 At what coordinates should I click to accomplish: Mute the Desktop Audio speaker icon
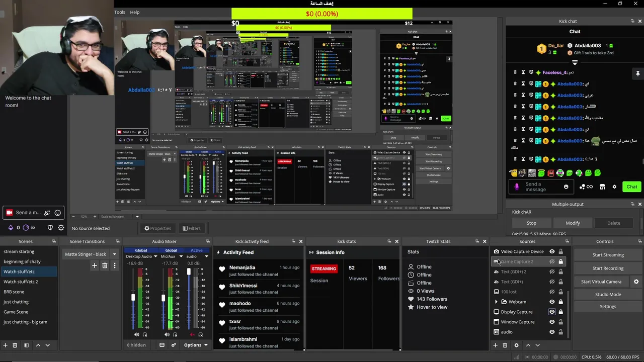(136, 334)
